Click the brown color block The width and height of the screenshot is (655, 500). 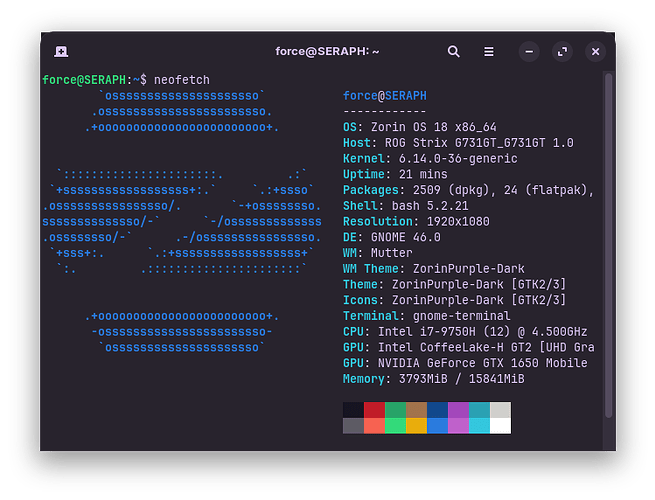pyautogui.click(x=416, y=410)
